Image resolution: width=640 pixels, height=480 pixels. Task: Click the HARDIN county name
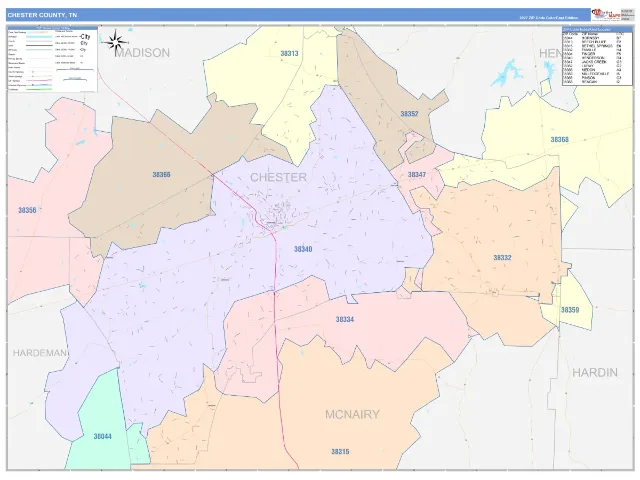(x=595, y=373)
